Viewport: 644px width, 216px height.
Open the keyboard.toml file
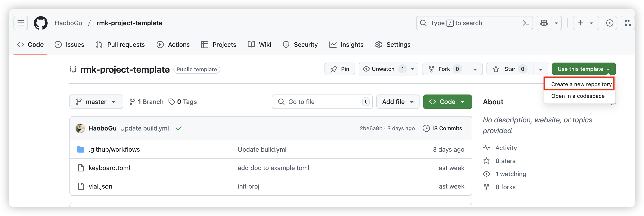pyautogui.click(x=109, y=168)
